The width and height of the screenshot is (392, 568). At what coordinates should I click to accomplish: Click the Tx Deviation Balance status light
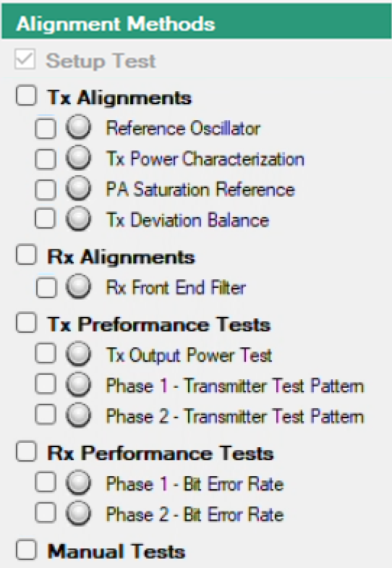(78, 219)
